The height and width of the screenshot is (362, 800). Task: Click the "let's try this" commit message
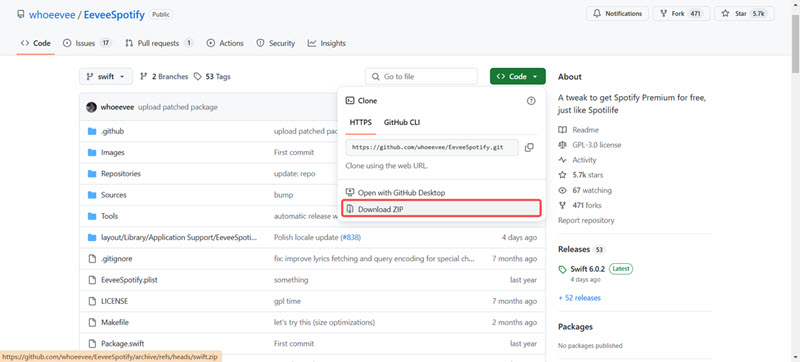coord(324,322)
